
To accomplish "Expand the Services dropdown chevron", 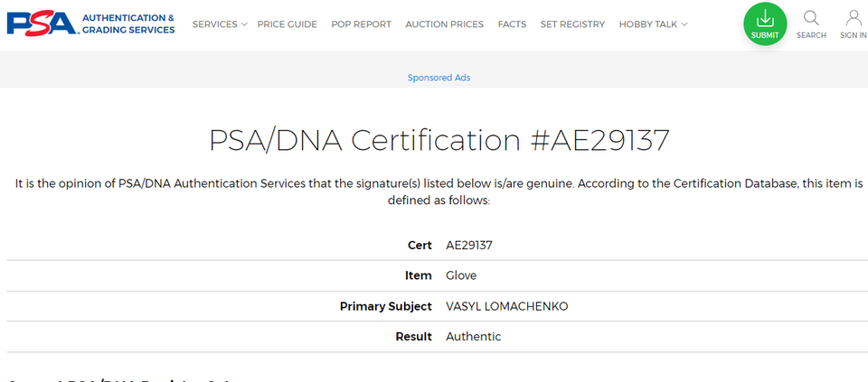I will pyautogui.click(x=244, y=24).
